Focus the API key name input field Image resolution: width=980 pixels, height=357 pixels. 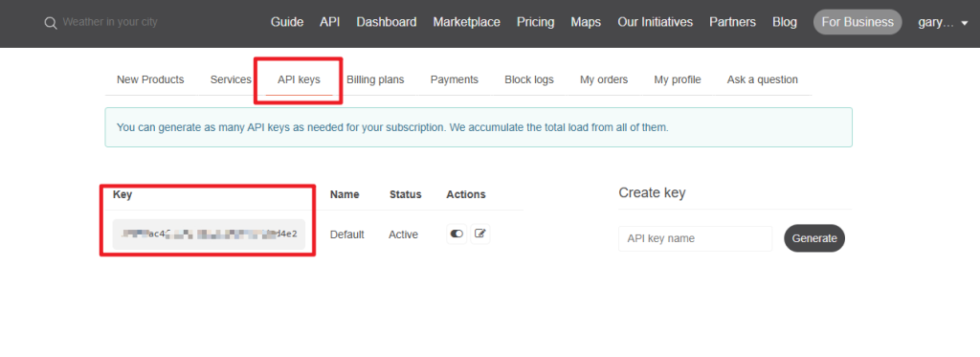point(695,238)
